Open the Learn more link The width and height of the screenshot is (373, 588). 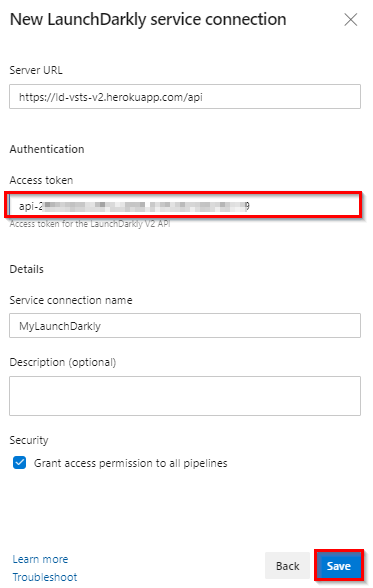[x=40, y=559]
